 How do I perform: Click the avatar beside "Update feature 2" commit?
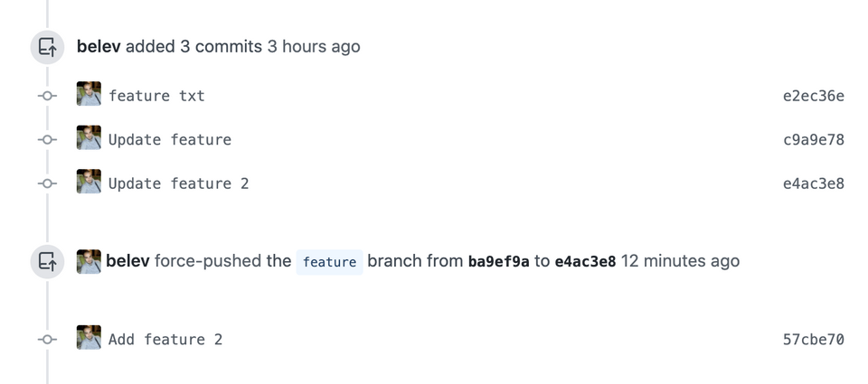89,182
